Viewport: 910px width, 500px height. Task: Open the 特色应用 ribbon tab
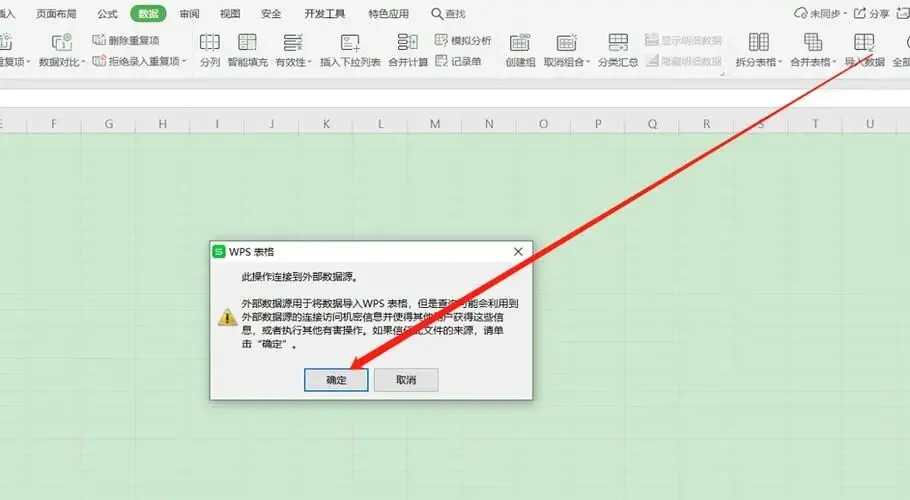coord(388,13)
